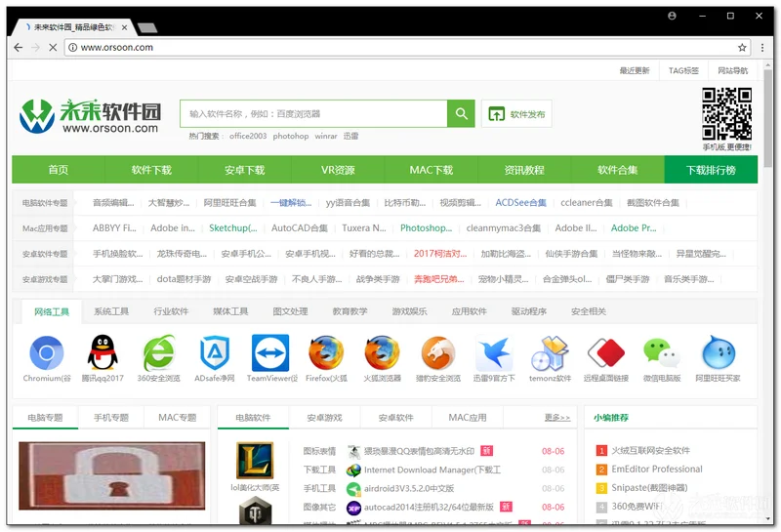The width and height of the screenshot is (781, 532).
Task: Select the 猎豹安全浏览 browser icon
Action: [x=438, y=353]
